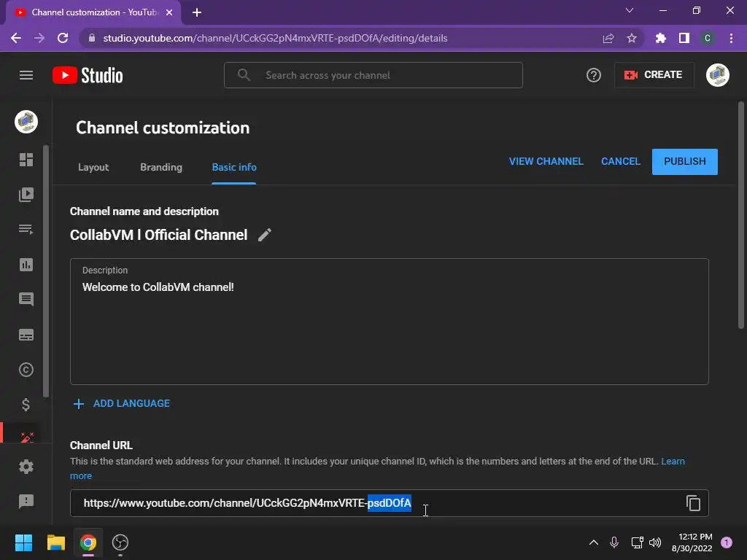Open a new browser tab
This screenshot has height=560, width=747.
tap(197, 12)
